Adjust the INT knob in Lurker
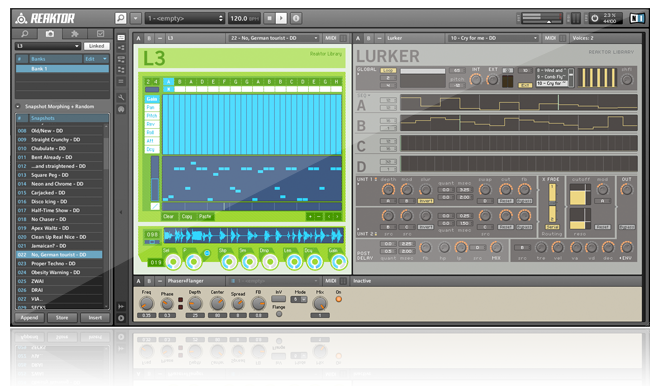The image size is (666, 386). tap(476, 79)
